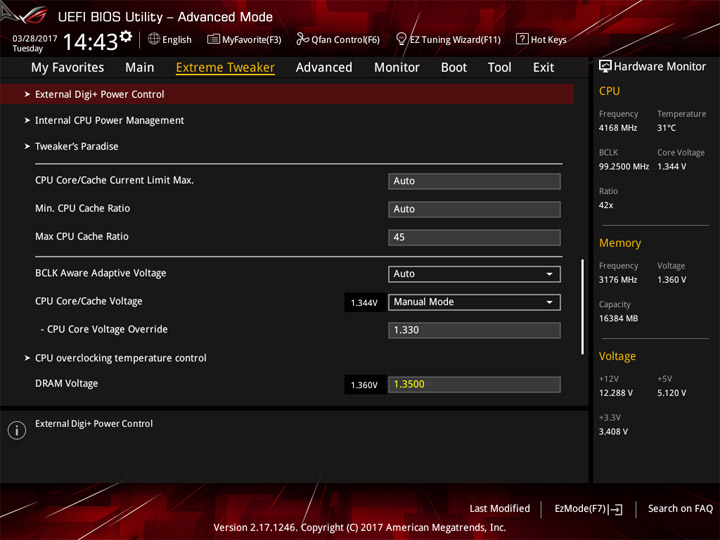Click the 1.360V reading beside DRAM Voltage

[x=365, y=385]
